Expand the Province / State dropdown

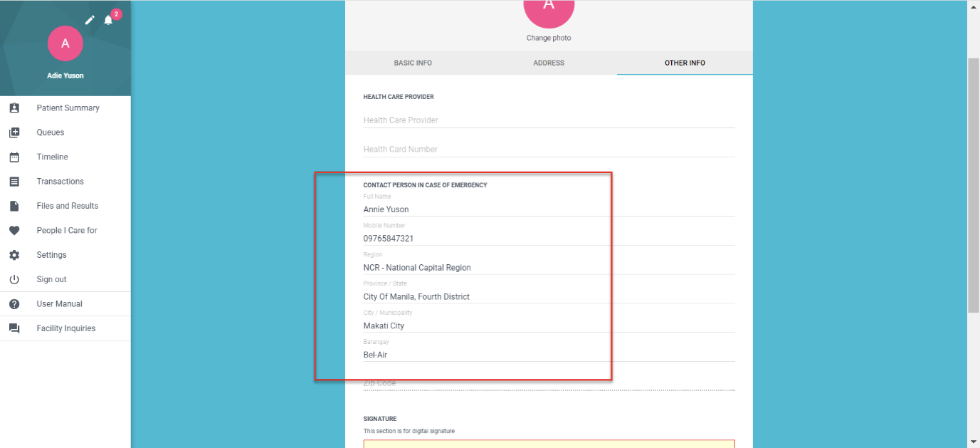point(548,297)
